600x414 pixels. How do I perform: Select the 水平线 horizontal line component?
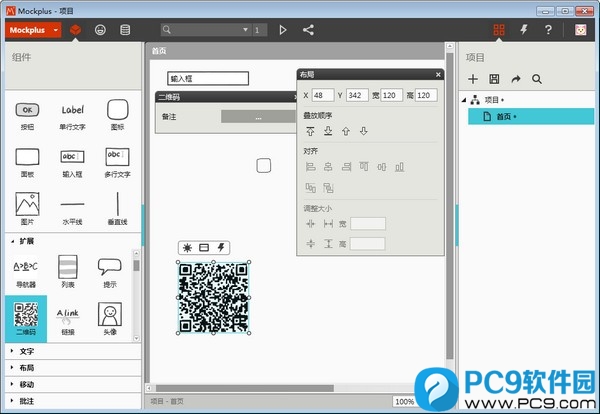(72, 210)
